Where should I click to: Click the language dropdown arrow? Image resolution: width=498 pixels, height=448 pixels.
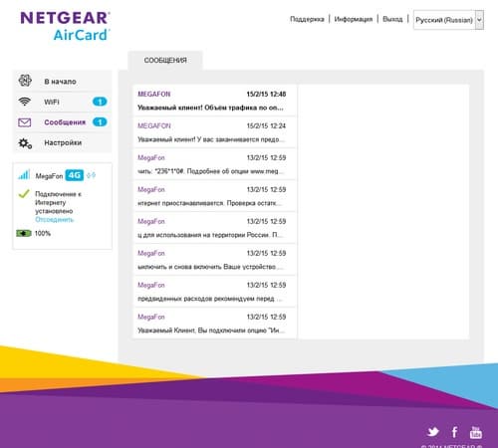click(x=479, y=20)
